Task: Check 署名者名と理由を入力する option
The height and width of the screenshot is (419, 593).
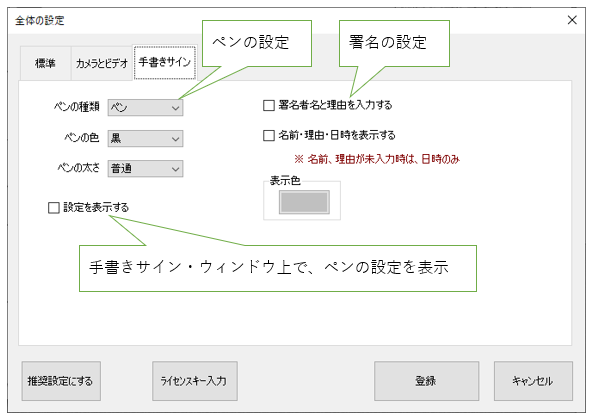Action: click(x=269, y=105)
